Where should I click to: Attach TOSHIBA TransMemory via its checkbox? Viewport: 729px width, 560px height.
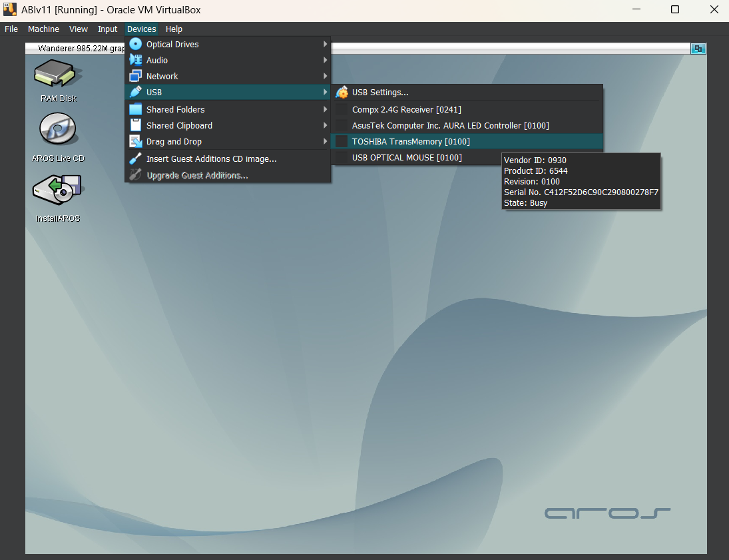coord(342,141)
